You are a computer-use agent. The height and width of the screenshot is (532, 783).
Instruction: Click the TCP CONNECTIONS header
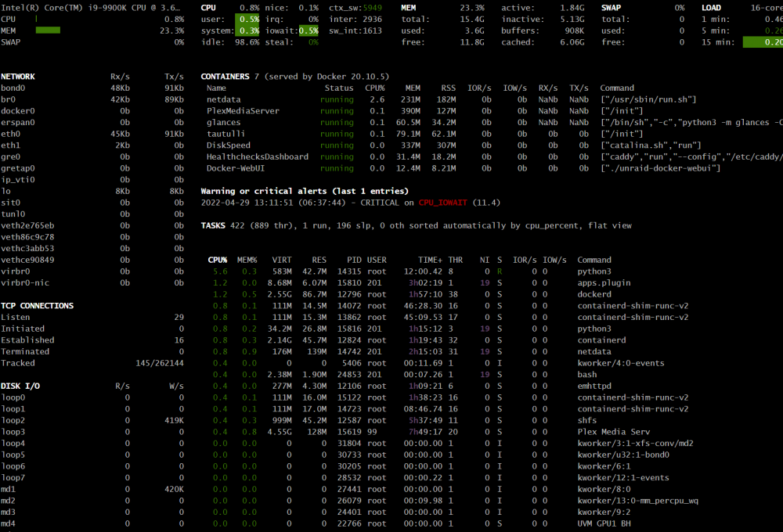click(x=37, y=305)
